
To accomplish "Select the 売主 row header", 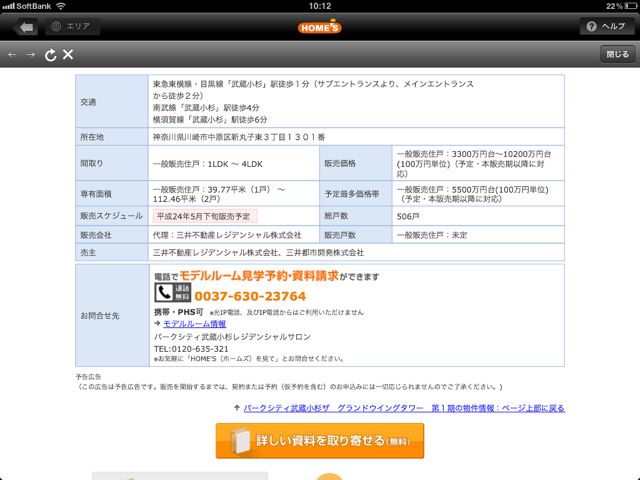I will point(111,252).
